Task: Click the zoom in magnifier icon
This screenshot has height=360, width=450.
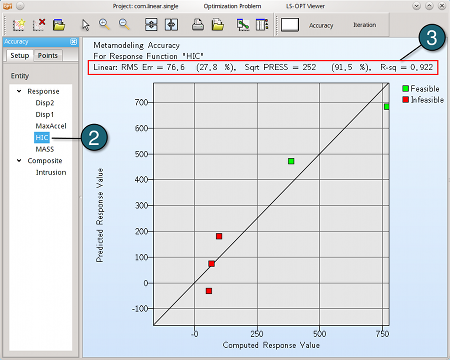Action: [104, 24]
